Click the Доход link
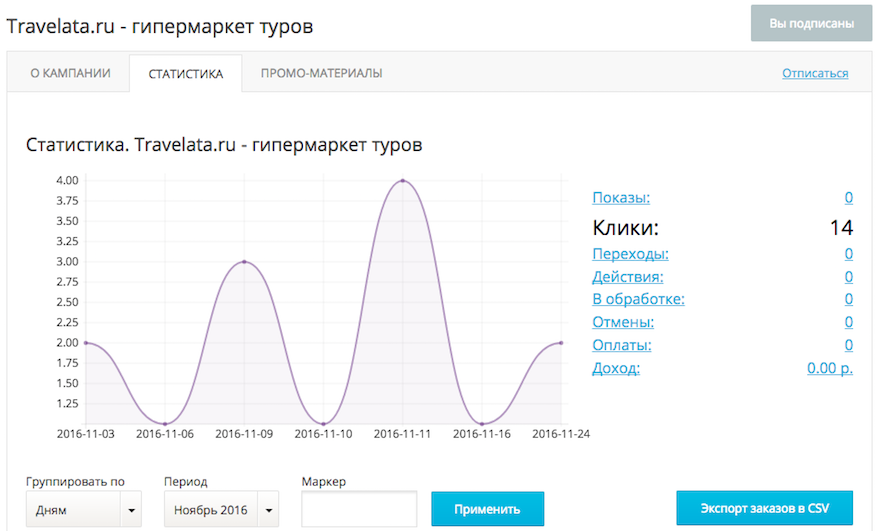This screenshot has height=531, width=879. tap(616, 368)
